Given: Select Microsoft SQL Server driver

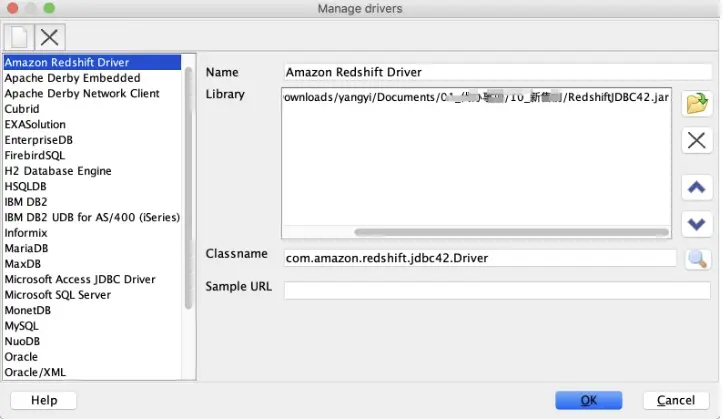Looking at the screenshot, I should pyautogui.click(x=92, y=295).
